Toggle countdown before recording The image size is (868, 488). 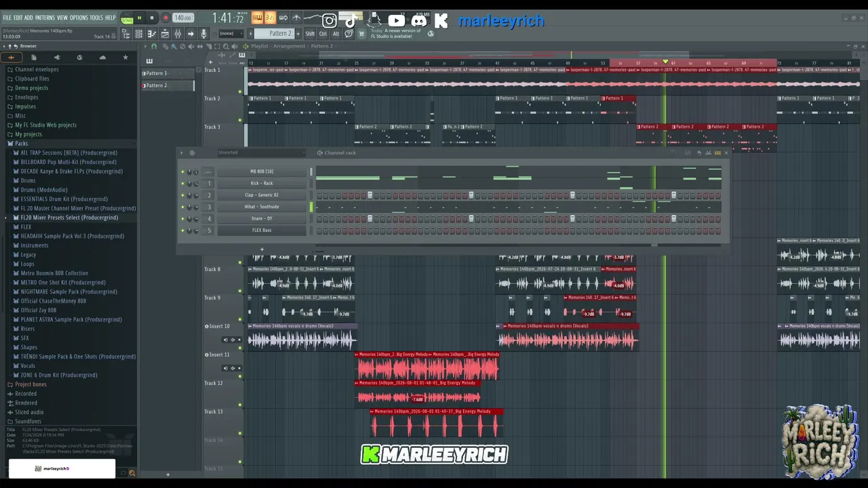[x=269, y=18]
